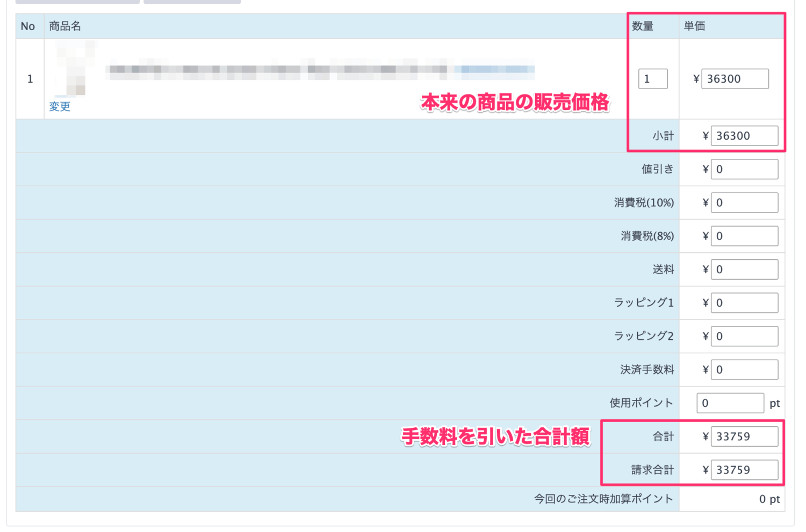
Task: Focus the 消費税(10%) tax input
Action: pos(744,202)
